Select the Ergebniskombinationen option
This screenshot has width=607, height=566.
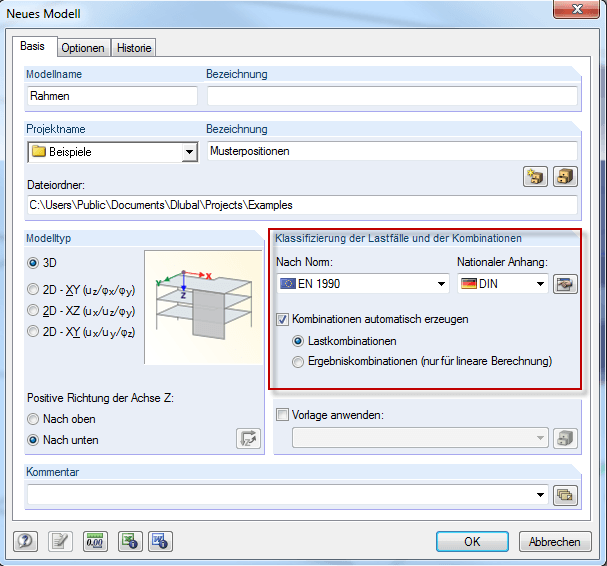tap(298, 361)
